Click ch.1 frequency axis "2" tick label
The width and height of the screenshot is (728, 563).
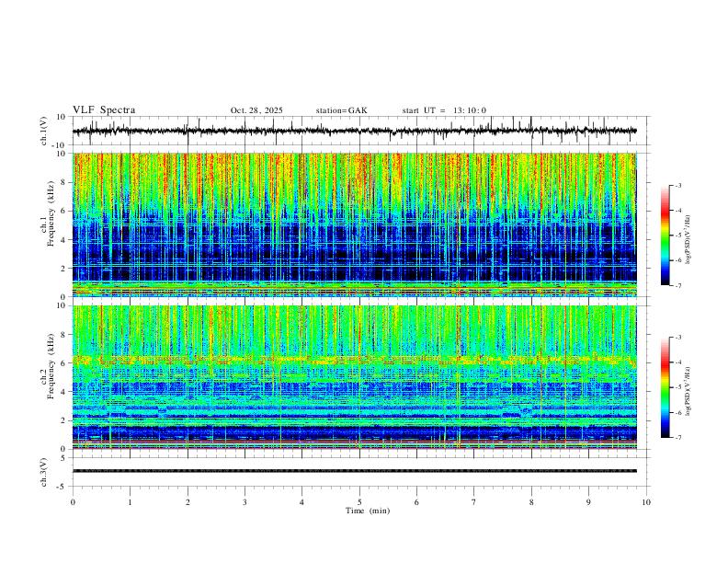(63, 268)
